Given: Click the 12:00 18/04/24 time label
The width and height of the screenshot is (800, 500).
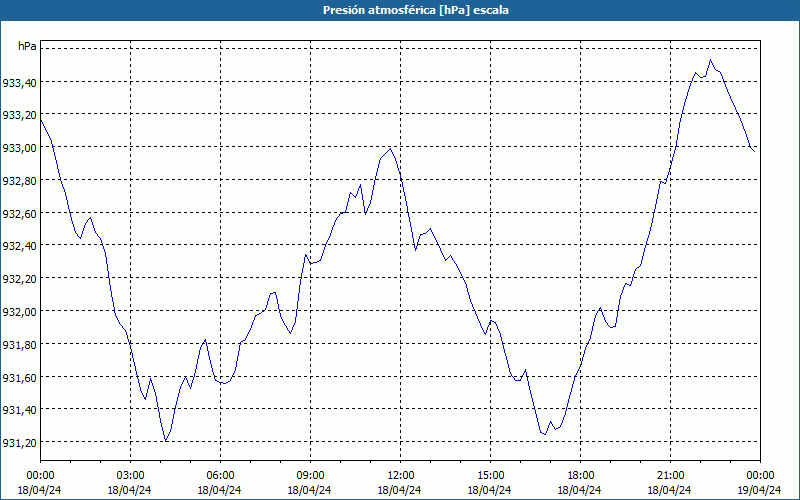Looking at the screenshot, I should click(400, 483).
